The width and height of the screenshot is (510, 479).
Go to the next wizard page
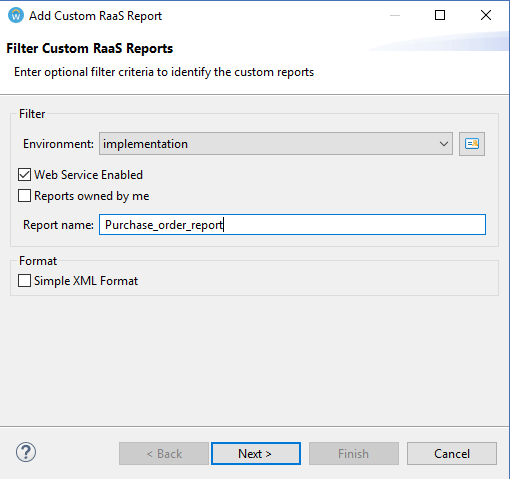(x=256, y=453)
